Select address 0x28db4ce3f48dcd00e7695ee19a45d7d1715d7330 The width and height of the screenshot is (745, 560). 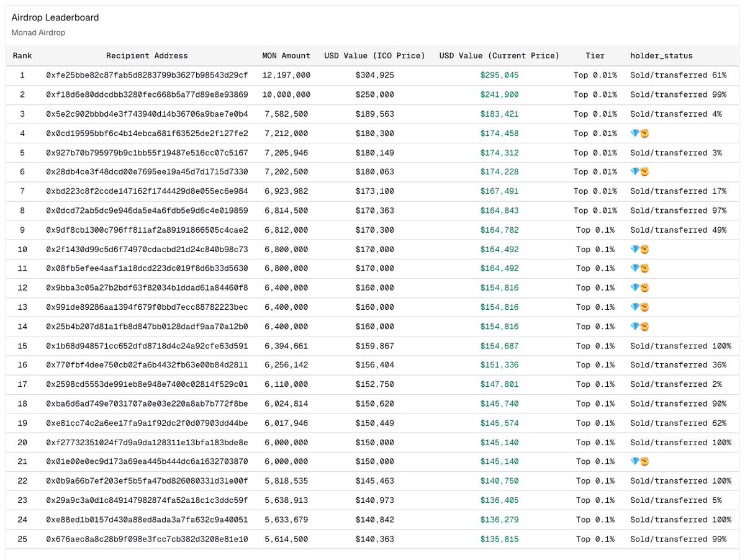[147, 172]
